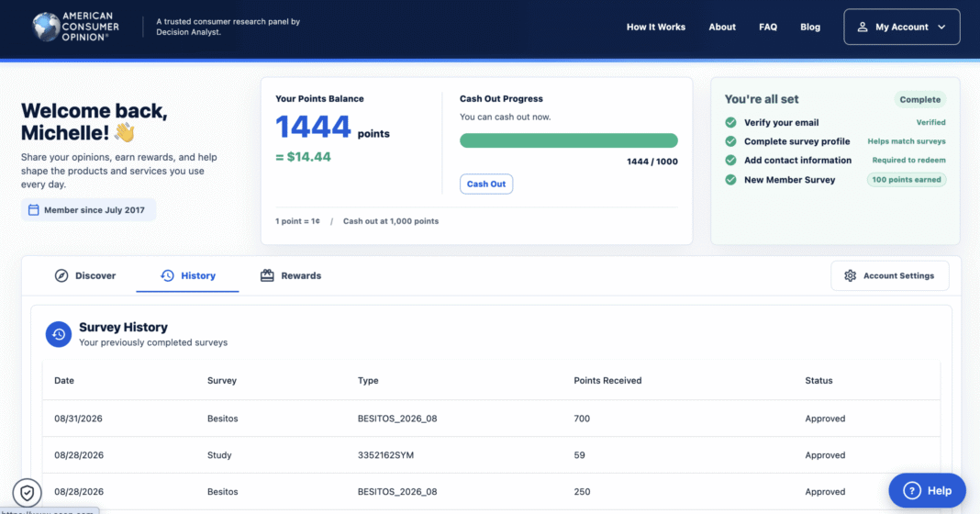
Task: Click the user silhouette icon in My Account
Action: point(863,27)
